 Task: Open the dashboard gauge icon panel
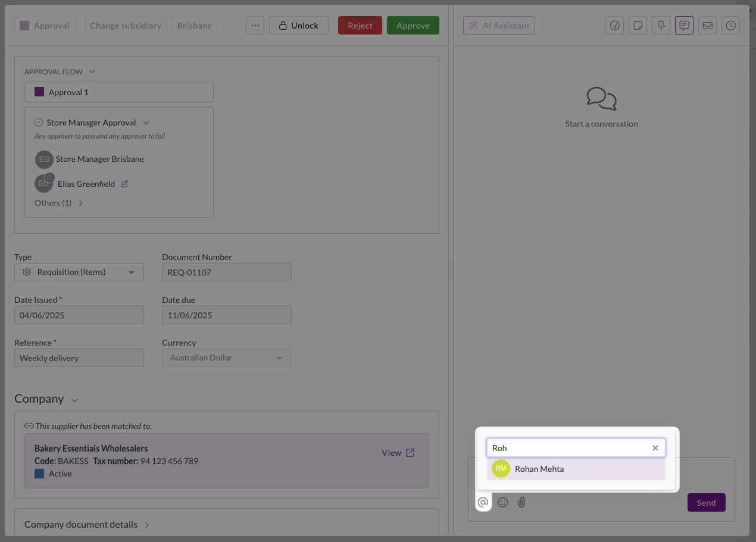pyautogui.click(x=615, y=26)
